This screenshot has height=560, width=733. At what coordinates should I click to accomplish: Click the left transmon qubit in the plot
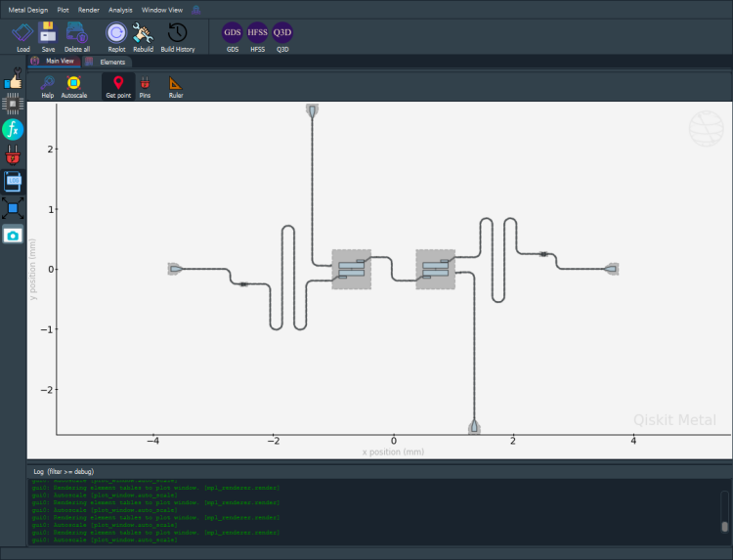[x=352, y=269]
